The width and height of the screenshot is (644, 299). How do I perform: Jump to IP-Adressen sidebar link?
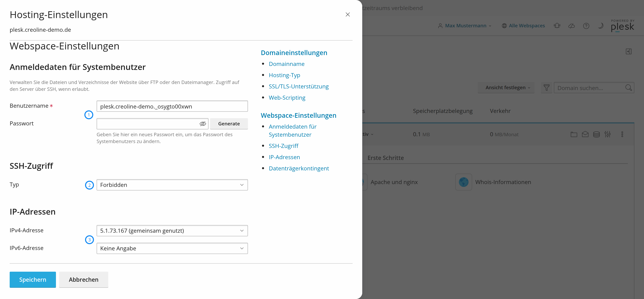pos(284,157)
